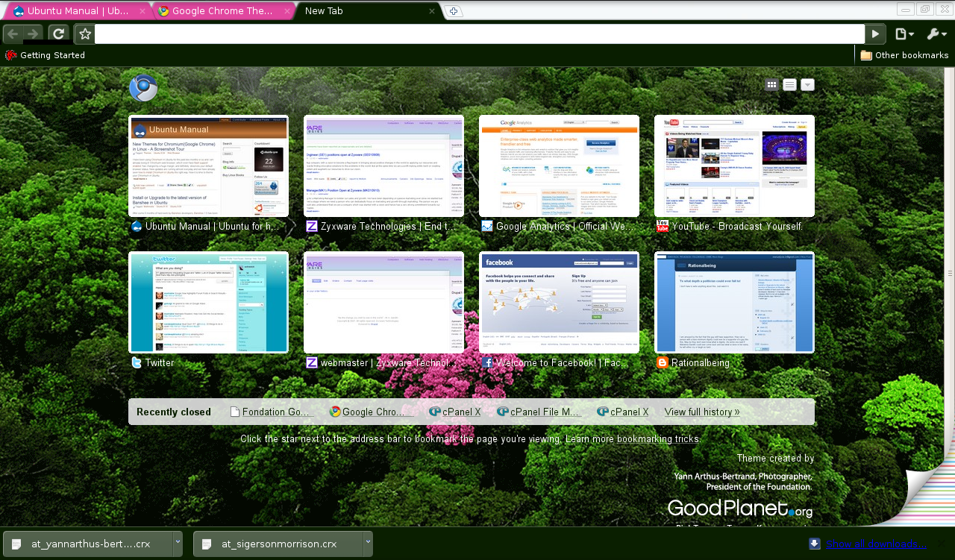Viewport: 955px width, 560px height.
Task: Reload the current page
Action: tap(59, 34)
